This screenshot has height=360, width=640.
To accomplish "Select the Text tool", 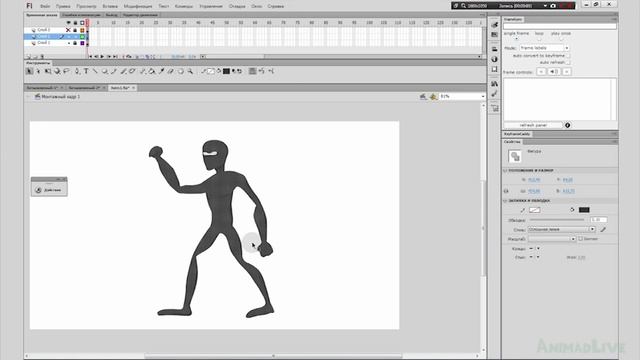I will click(86, 71).
